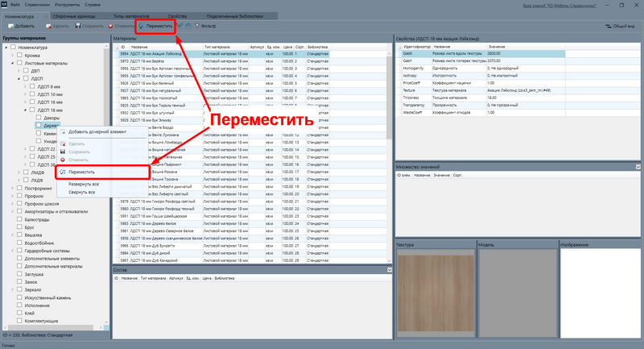Click the Удалить toolbar icon

pos(48,26)
